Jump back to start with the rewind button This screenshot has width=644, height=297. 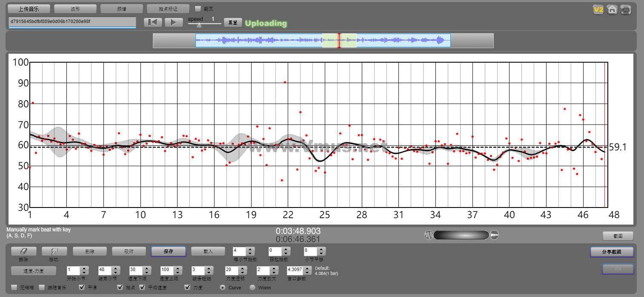click(x=153, y=23)
